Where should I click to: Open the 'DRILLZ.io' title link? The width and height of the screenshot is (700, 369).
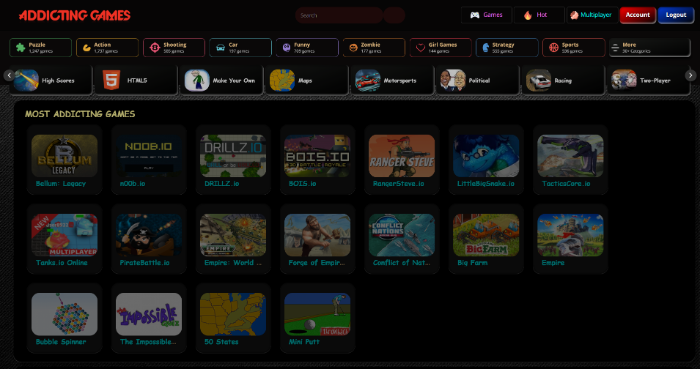(222, 183)
